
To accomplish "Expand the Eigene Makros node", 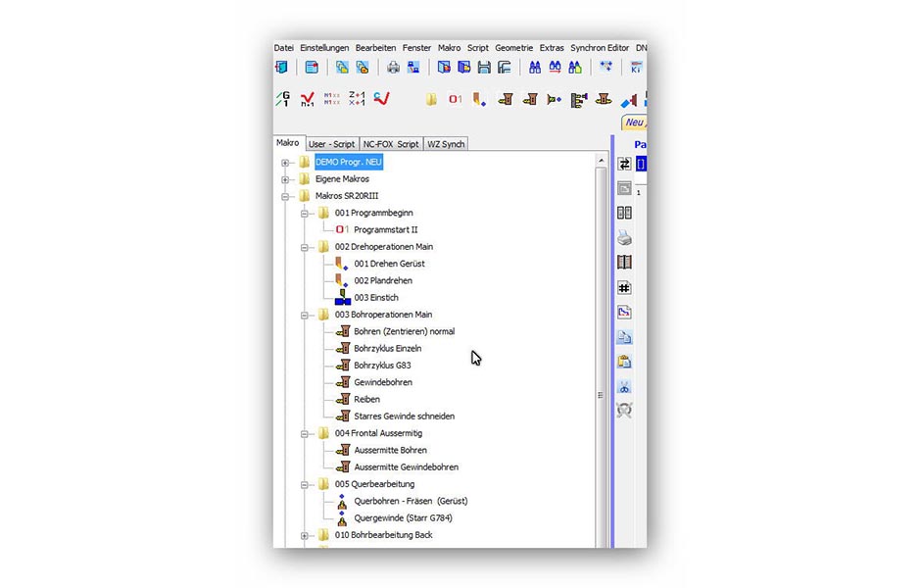I will point(285,179).
